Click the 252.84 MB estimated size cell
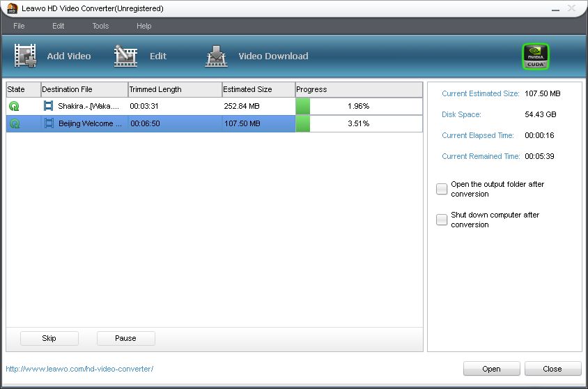Image resolution: width=588 pixels, height=389 pixels. [x=242, y=106]
